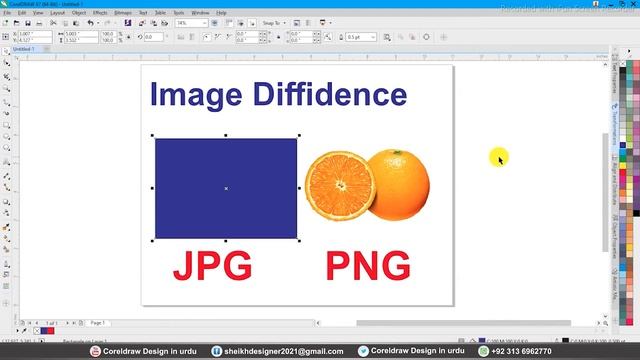
Task: Click the Print icon
Action: pyautogui.click(x=39, y=23)
